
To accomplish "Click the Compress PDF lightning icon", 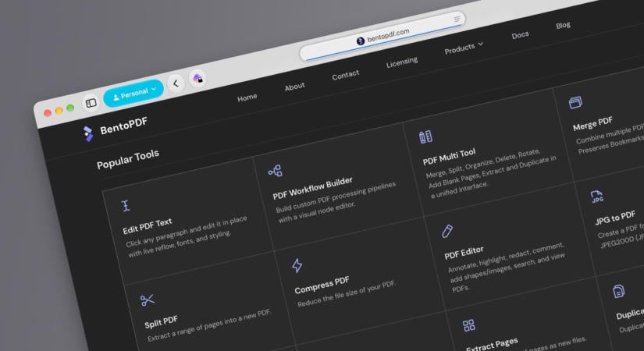I will coord(297,266).
